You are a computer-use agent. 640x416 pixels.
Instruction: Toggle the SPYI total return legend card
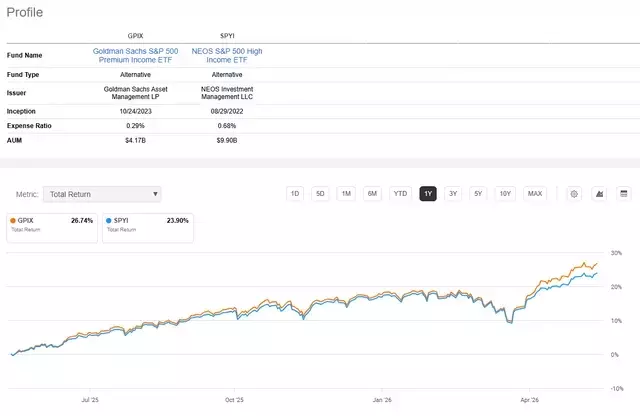148,228
